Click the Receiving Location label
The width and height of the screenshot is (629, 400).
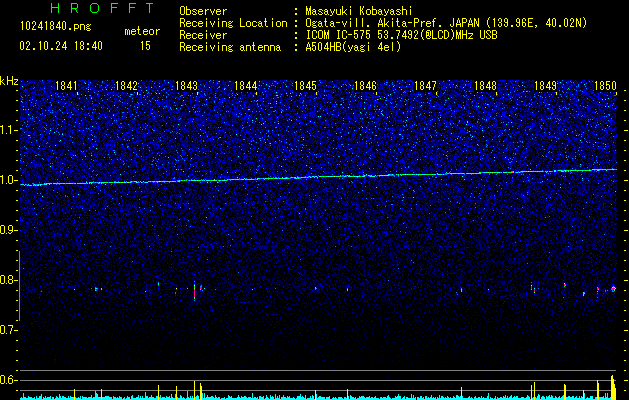(x=233, y=23)
